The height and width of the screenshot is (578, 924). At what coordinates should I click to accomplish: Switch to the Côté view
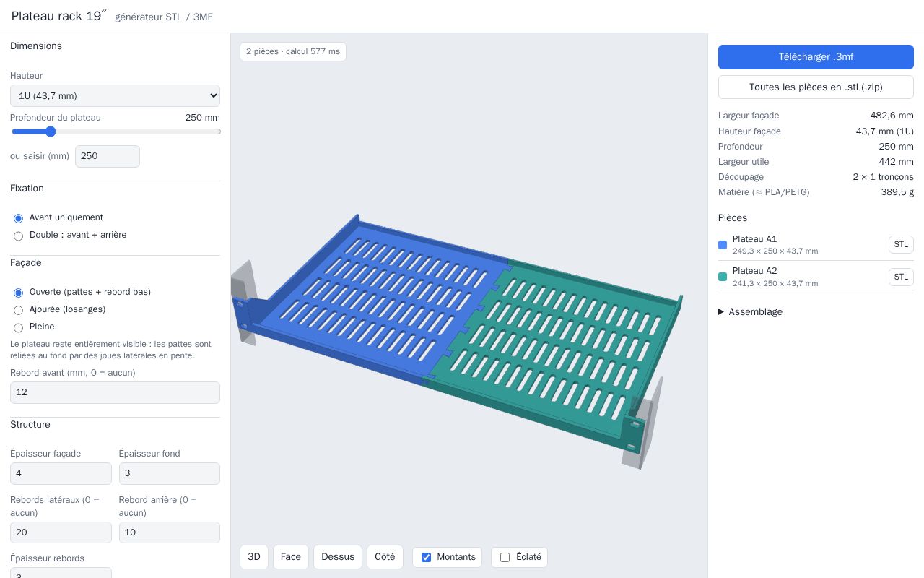(385, 557)
